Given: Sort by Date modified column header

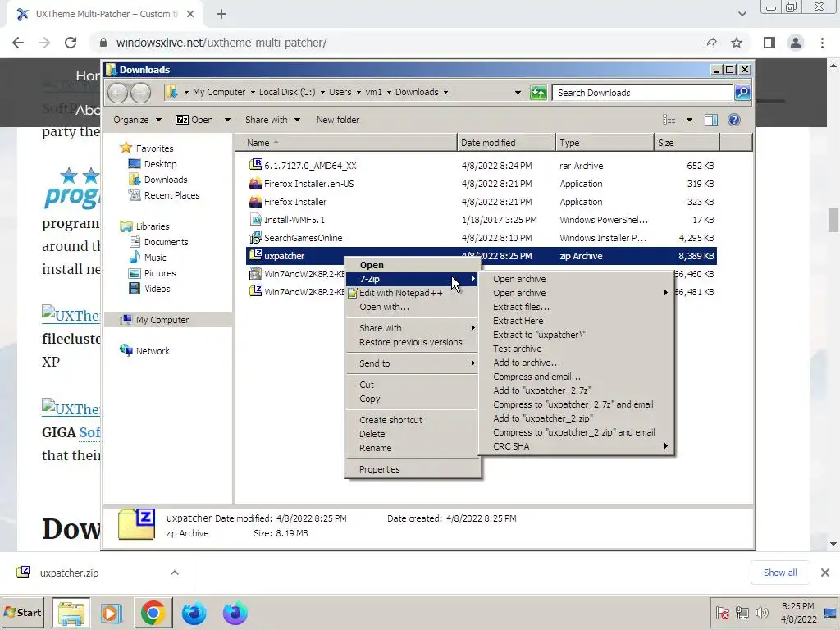Looking at the screenshot, I should (506, 143).
